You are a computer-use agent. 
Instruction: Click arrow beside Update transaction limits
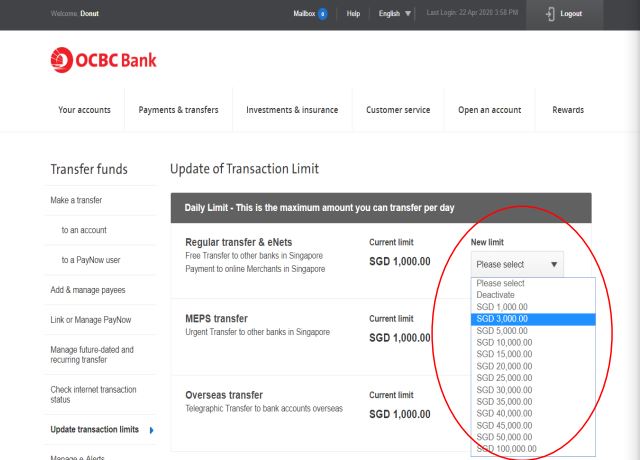point(151,430)
